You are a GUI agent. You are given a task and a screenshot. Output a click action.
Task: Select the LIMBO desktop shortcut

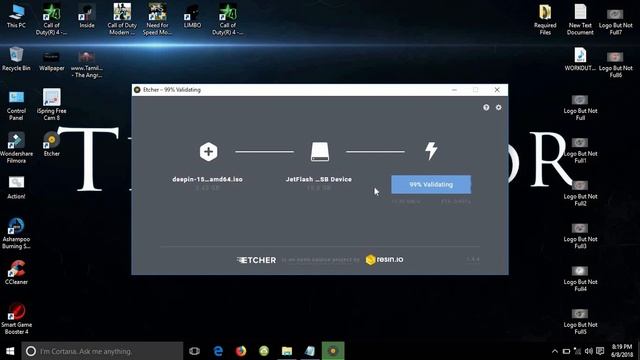(x=192, y=16)
